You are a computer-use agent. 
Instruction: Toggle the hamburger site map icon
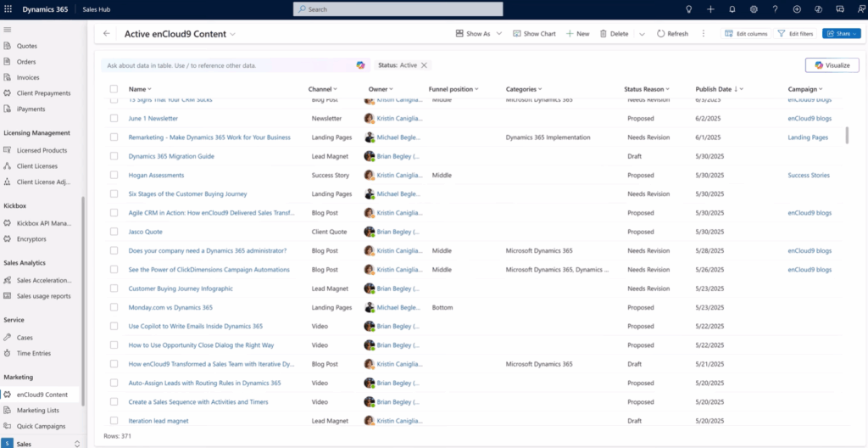click(x=7, y=30)
